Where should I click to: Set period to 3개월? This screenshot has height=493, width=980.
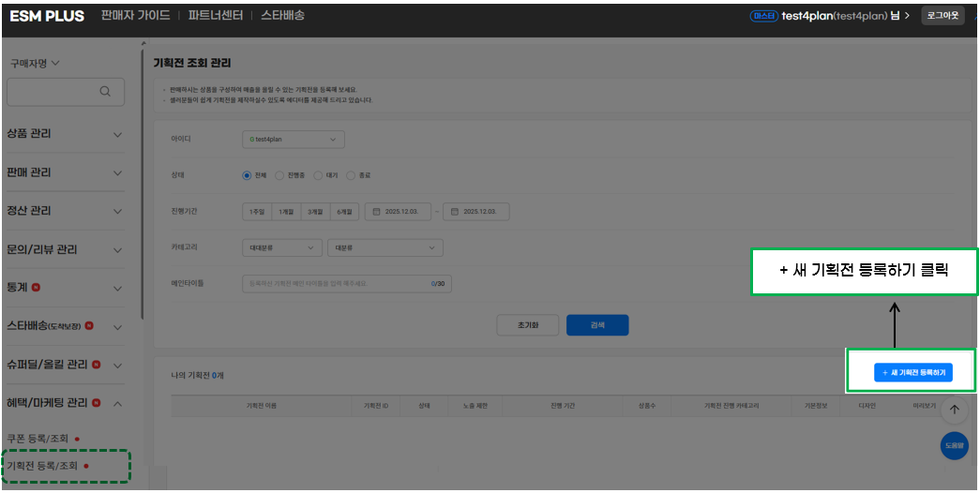click(x=316, y=212)
